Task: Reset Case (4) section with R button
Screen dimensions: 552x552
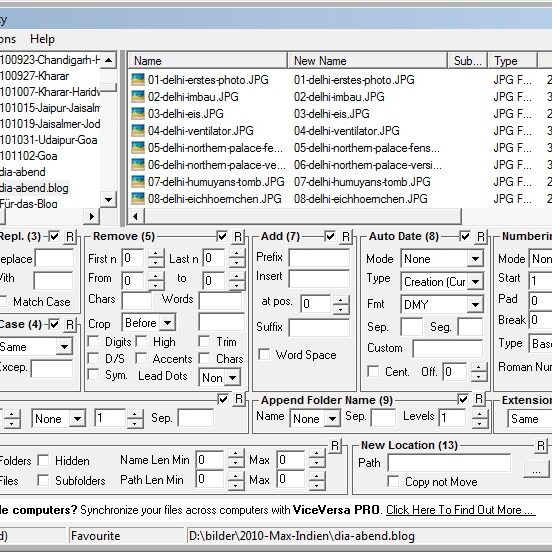Action: pos(70,324)
